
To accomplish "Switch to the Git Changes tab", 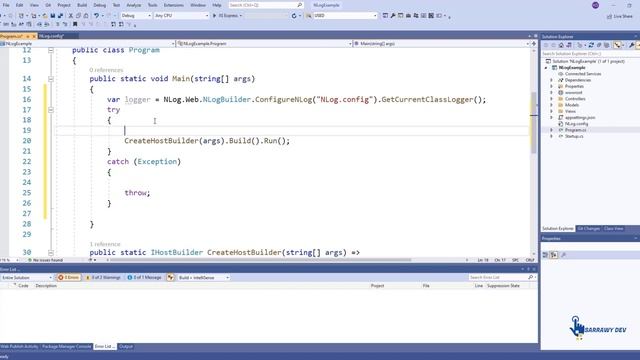I will [x=589, y=229].
